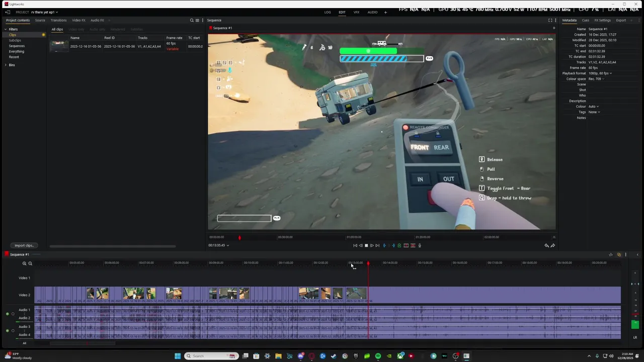Image resolution: width=644 pixels, height=362 pixels.
Task: Collapse the Filters tree section
Action: click(6, 29)
